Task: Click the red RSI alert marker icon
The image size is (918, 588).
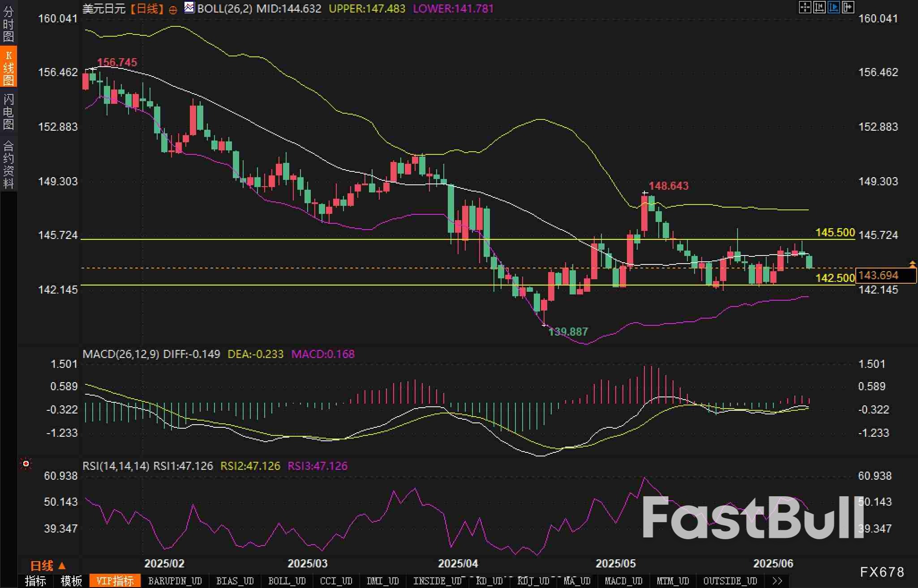Action: 26,464
